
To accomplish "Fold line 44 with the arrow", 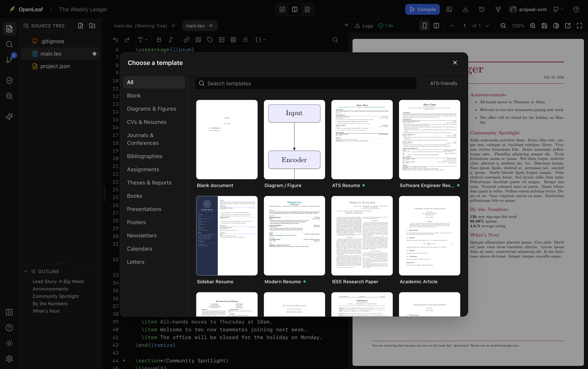I will point(124,361).
